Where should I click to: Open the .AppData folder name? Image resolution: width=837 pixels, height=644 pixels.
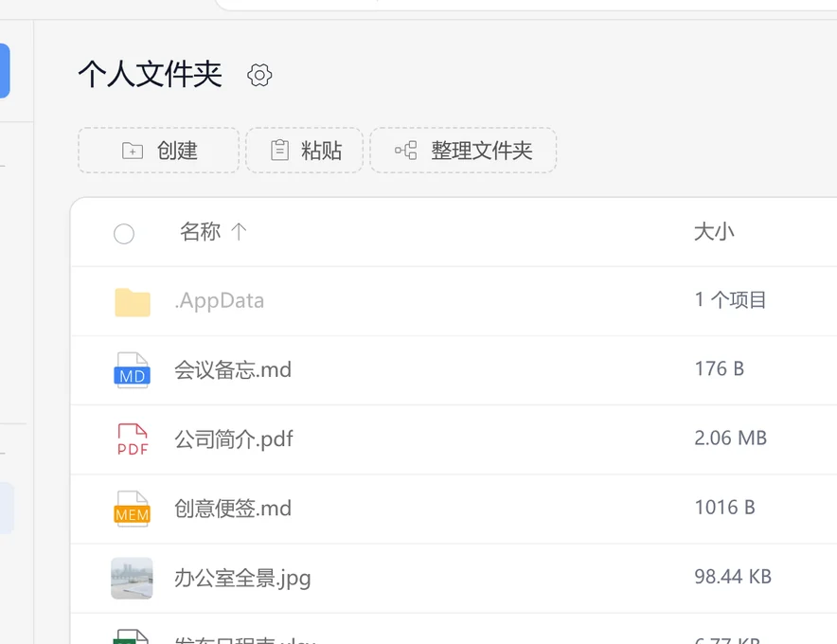[x=220, y=300]
